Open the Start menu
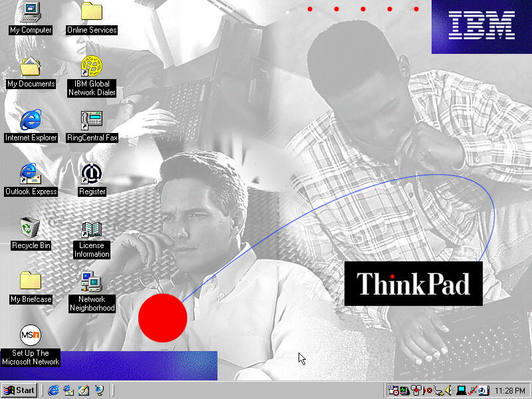532x399 pixels. (x=19, y=390)
